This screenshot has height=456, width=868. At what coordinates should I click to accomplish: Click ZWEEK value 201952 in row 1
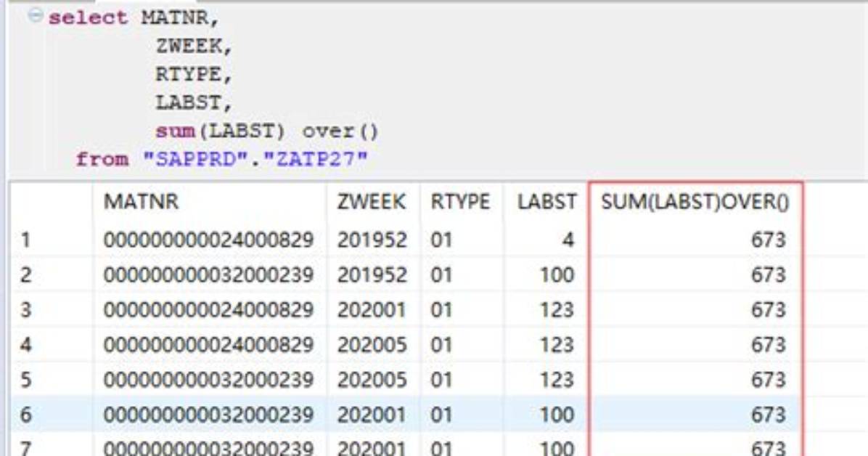pyautogui.click(x=372, y=240)
